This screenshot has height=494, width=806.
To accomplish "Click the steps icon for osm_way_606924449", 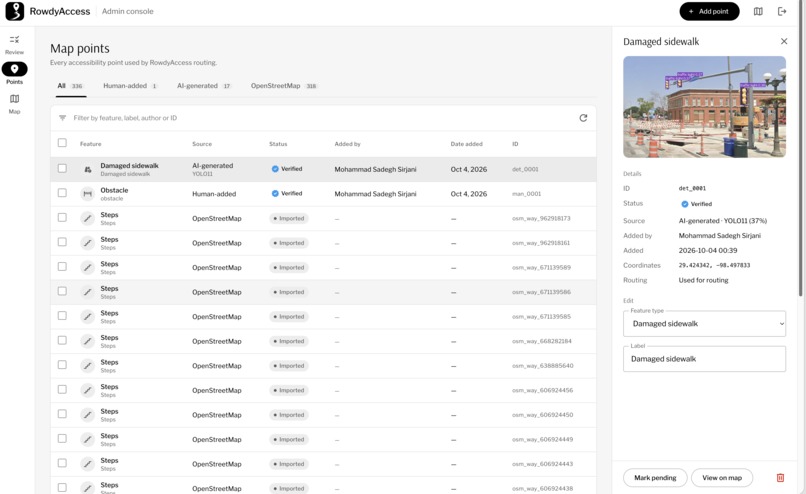I will pyautogui.click(x=88, y=440).
